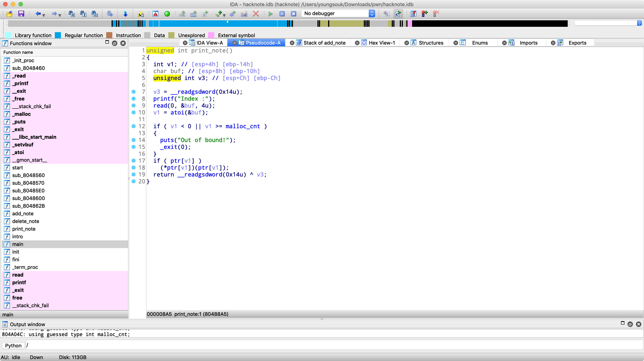Toggle breakpoint dot on line 12
644x361 pixels.
(x=134, y=126)
